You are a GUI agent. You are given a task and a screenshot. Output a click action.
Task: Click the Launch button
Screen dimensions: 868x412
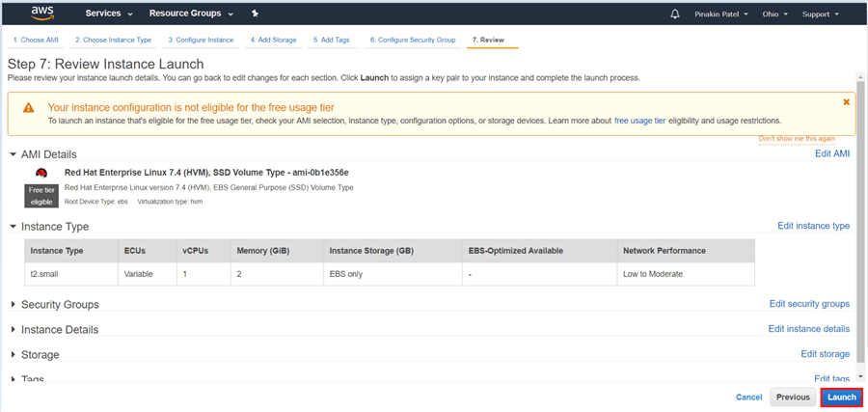tap(841, 398)
